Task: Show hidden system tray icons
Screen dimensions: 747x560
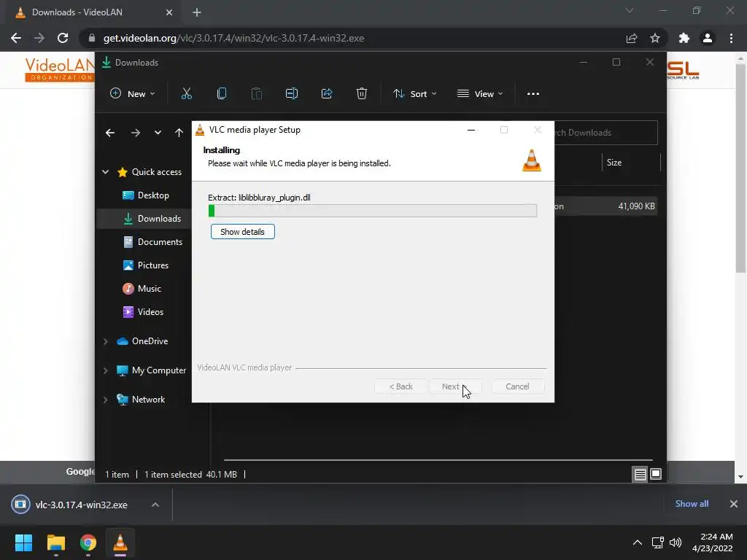Action: [x=637, y=542]
